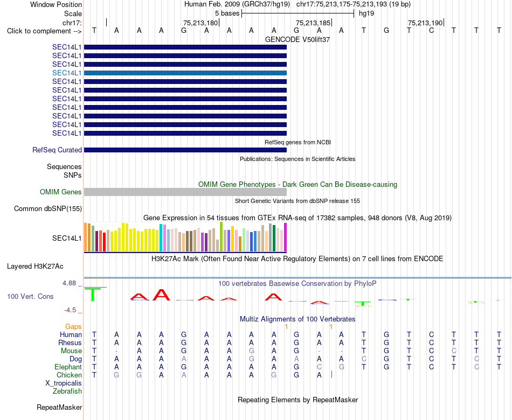The height and width of the screenshot is (420, 512).
Task: Click the magenta last bar in GTEx chart
Action: [x=286, y=237]
